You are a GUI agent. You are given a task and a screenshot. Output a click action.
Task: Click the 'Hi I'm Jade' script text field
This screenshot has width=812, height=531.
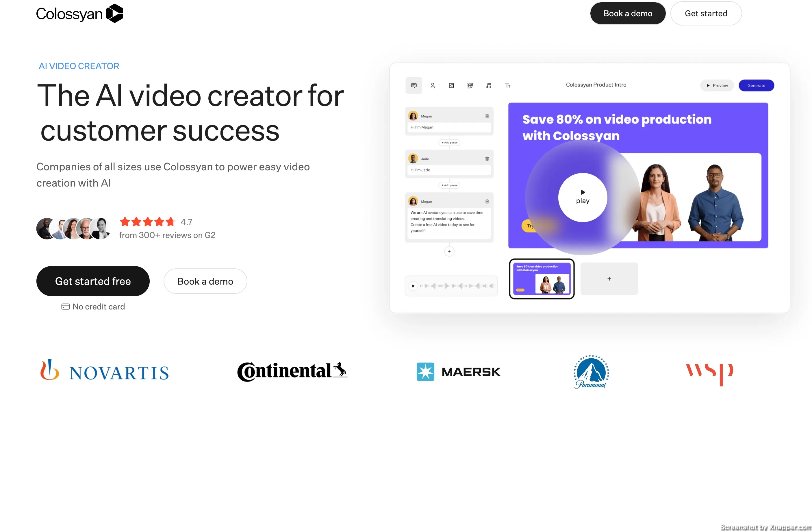pyautogui.click(x=449, y=170)
